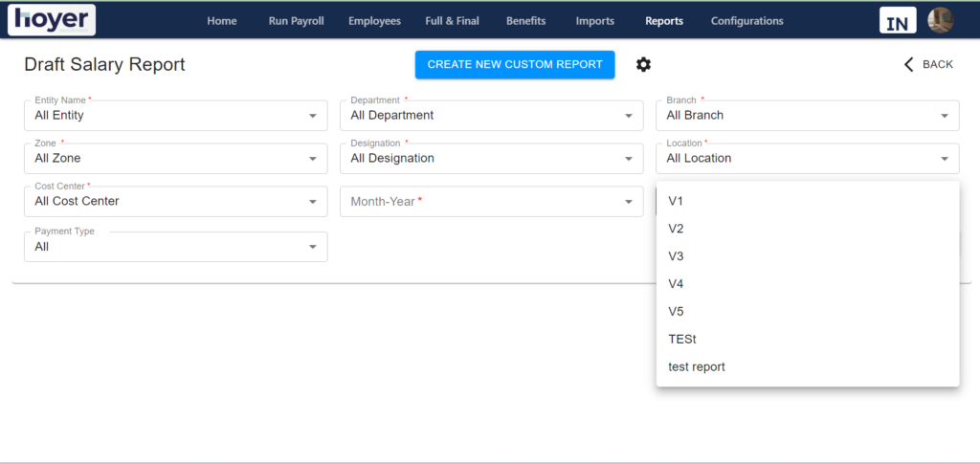Open the Cost Center dropdown
This screenshot has height=464, width=980.
click(176, 202)
